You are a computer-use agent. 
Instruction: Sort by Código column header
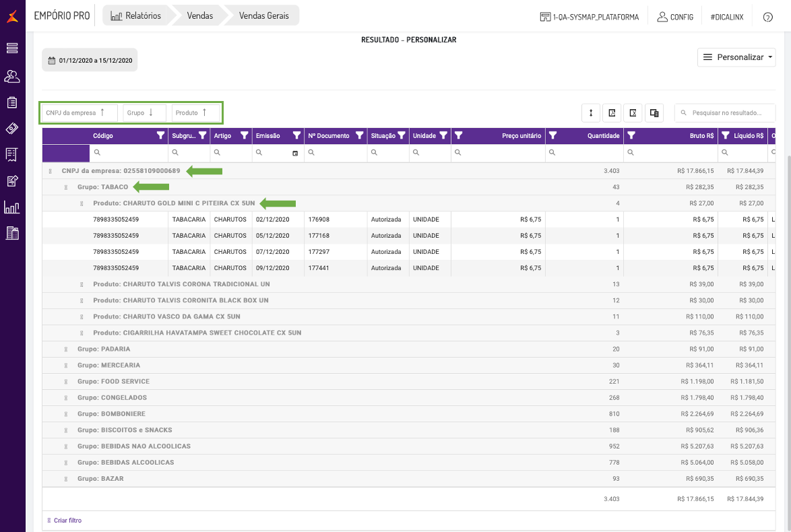click(x=103, y=135)
